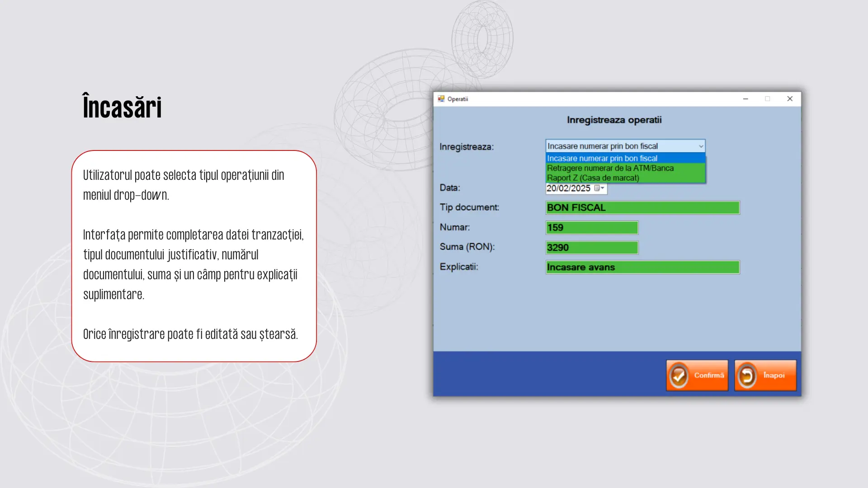Click the Explicatii field 'Incasare avans'
The height and width of the screenshot is (488, 868).
[642, 267]
